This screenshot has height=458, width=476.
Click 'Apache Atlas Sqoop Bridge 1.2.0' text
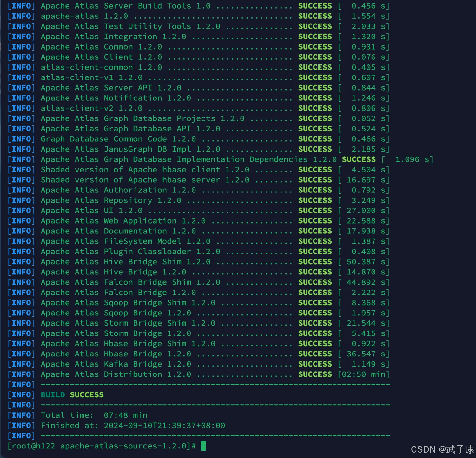click(116, 313)
